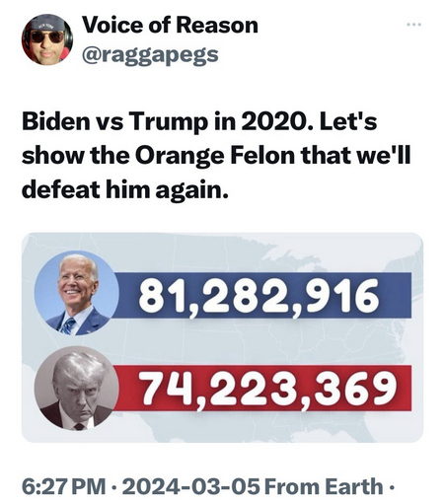The width and height of the screenshot is (445, 504).
Task: Click the trailing dot after From Earth
Action: click(391, 487)
